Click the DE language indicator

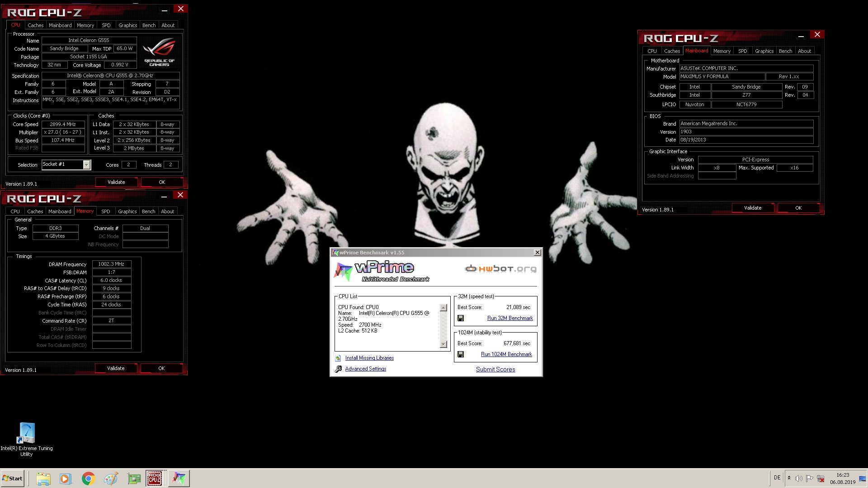click(x=777, y=478)
